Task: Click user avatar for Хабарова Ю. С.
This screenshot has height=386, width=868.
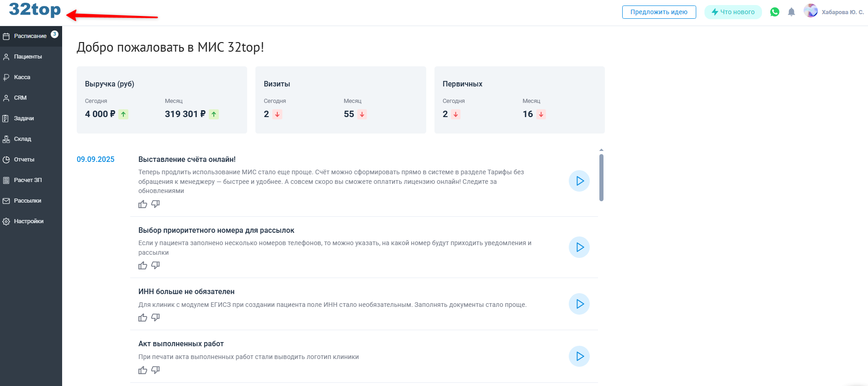Action: coord(810,11)
